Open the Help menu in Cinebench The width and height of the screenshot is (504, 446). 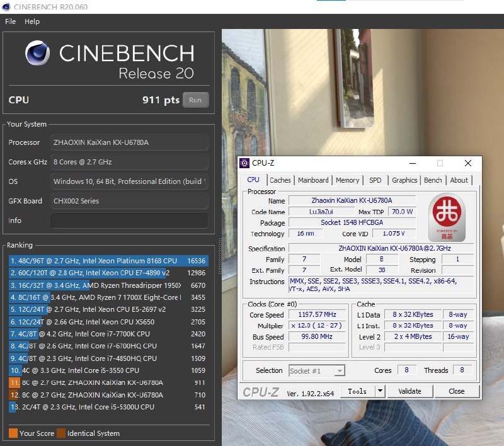click(x=32, y=21)
